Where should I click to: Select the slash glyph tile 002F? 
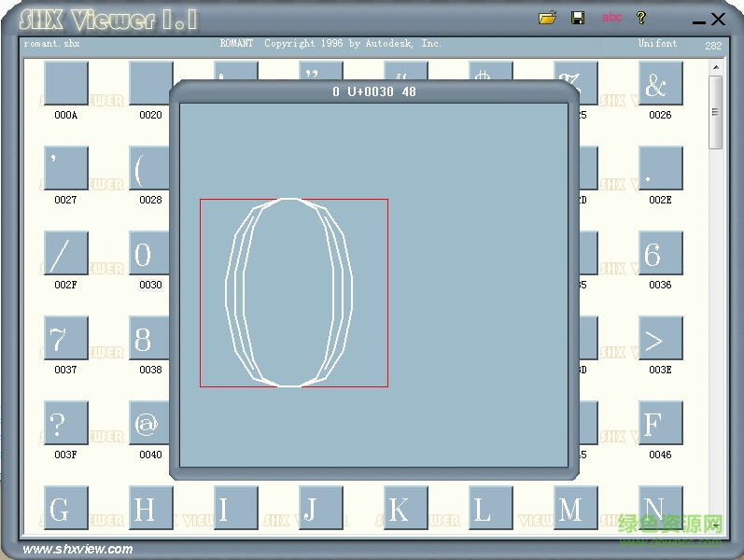point(65,254)
